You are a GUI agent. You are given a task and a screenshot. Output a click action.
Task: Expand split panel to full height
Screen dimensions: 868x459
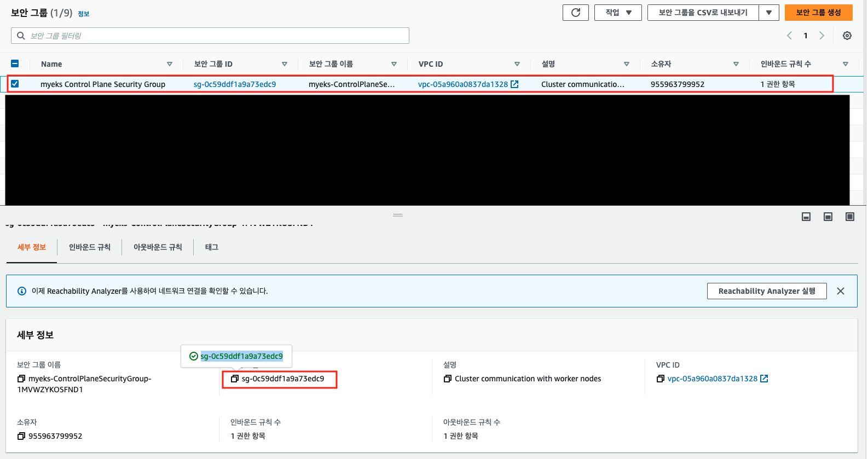click(850, 217)
